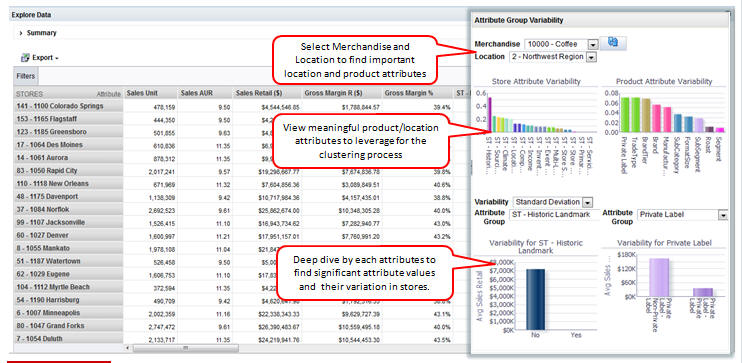This screenshot has width=742, height=363.
Task: Click the Gross Margin R ($) column header
Action: (x=342, y=93)
